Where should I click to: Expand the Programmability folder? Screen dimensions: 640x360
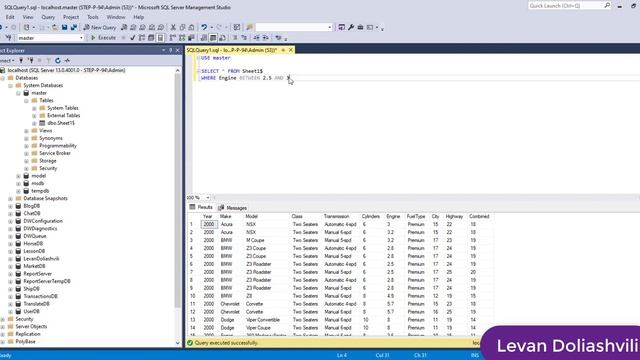(27, 146)
